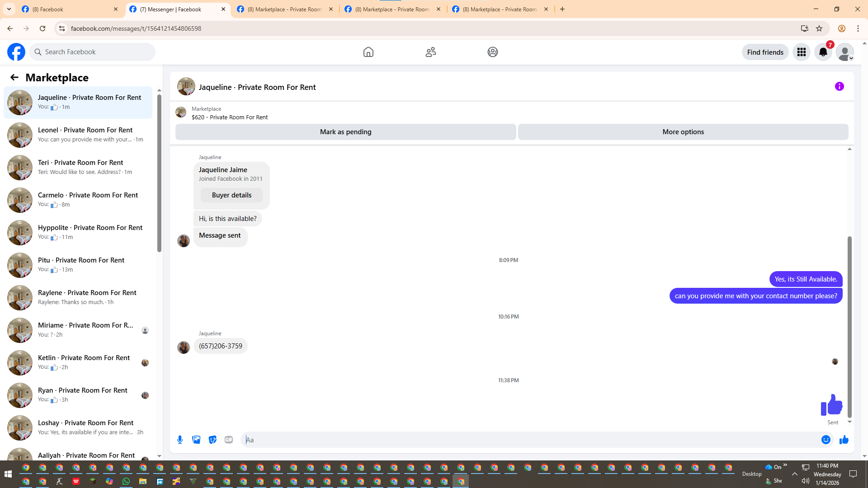
Task: Open the emoji picker in the message box
Action: click(x=826, y=440)
